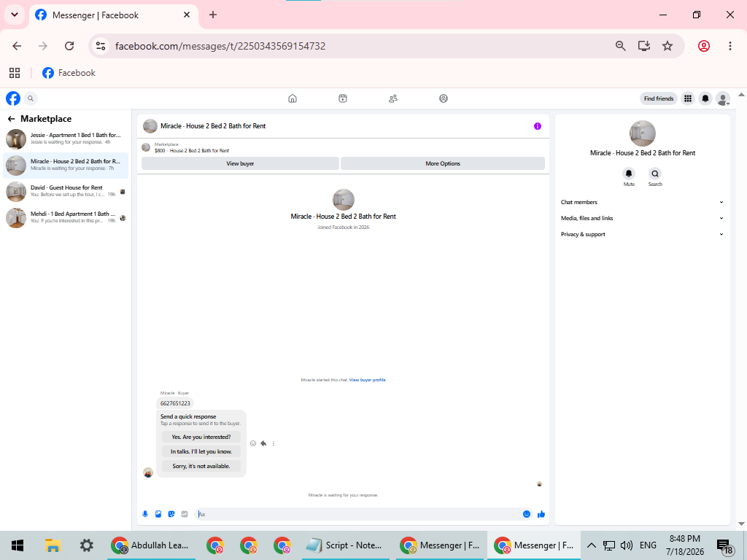Send quick reply In talks. I'll let you know
Viewport: 747px width, 560px height.
201,451
